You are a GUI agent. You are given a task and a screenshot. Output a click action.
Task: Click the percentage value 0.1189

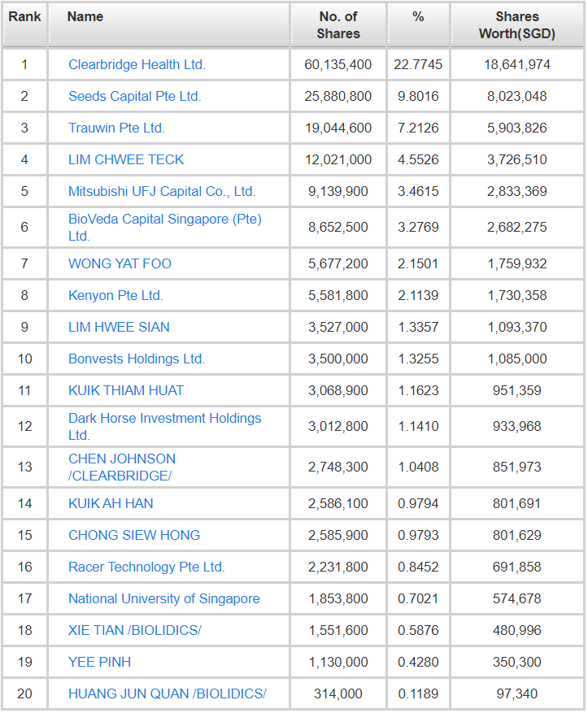(418, 694)
